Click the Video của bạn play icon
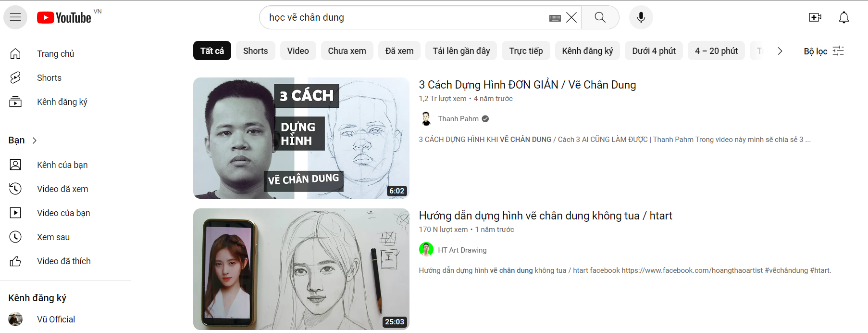The height and width of the screenshot is (333, 868). click(x=15, y=213)
